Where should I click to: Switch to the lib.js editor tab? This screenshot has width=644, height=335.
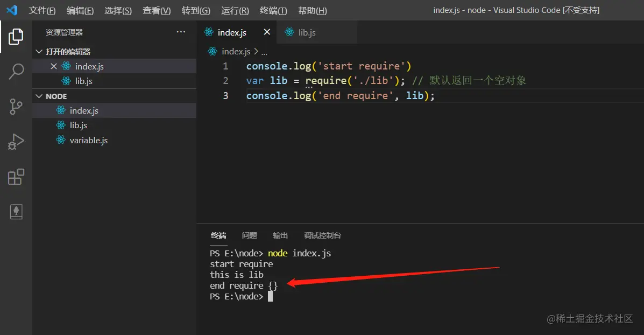pyautogui.click(x=317, y=32)
